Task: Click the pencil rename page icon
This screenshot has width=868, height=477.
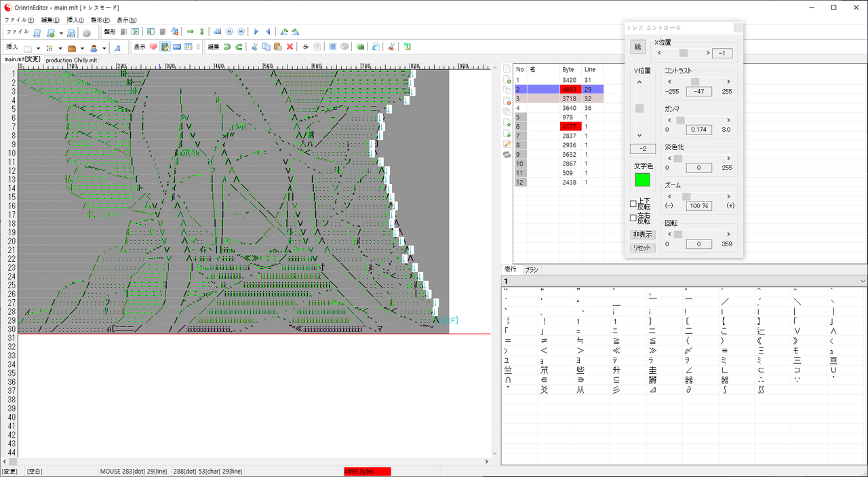Action: tap(507, 144)
